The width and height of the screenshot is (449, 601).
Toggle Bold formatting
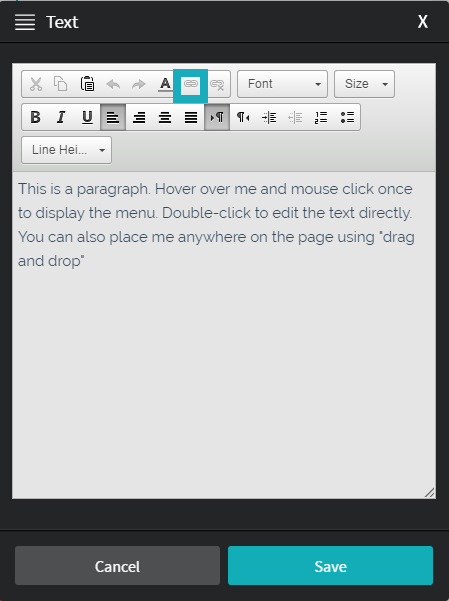click(x=36, y=117)
